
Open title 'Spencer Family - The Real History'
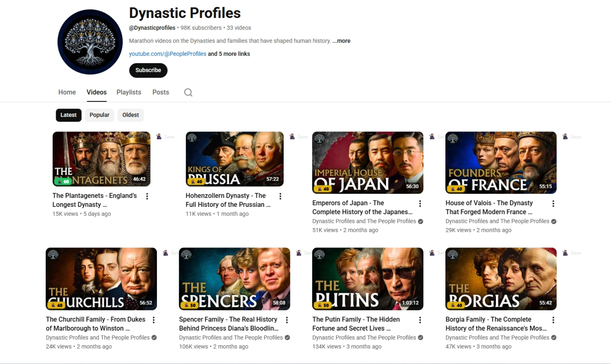tap(229, 324)
